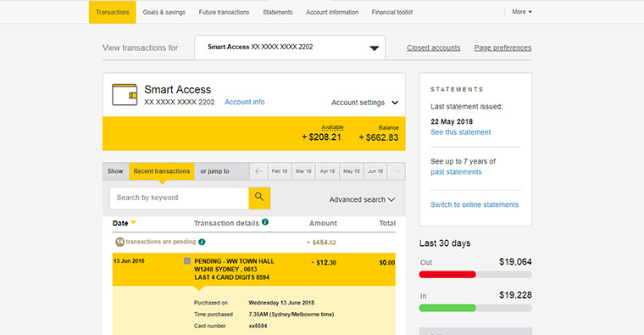Click the $19,228 In total

click(515, 295)
